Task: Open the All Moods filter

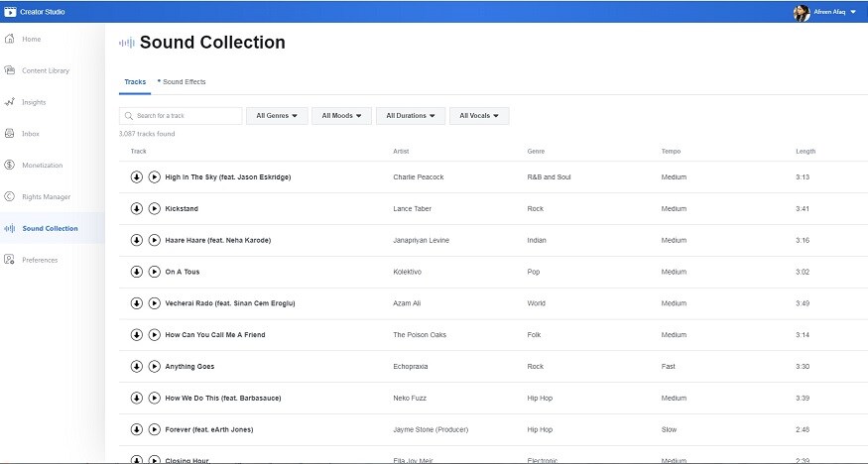Action: point(342,116)
